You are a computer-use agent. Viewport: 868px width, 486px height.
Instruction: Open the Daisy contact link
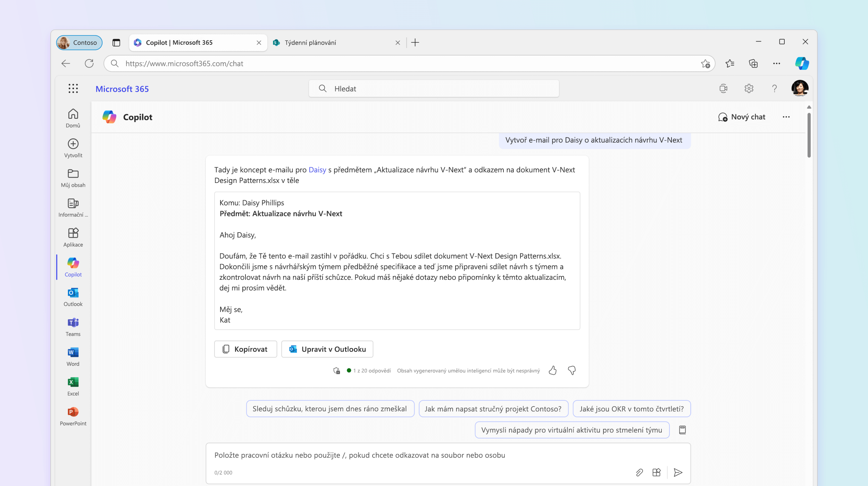point(317,170)
